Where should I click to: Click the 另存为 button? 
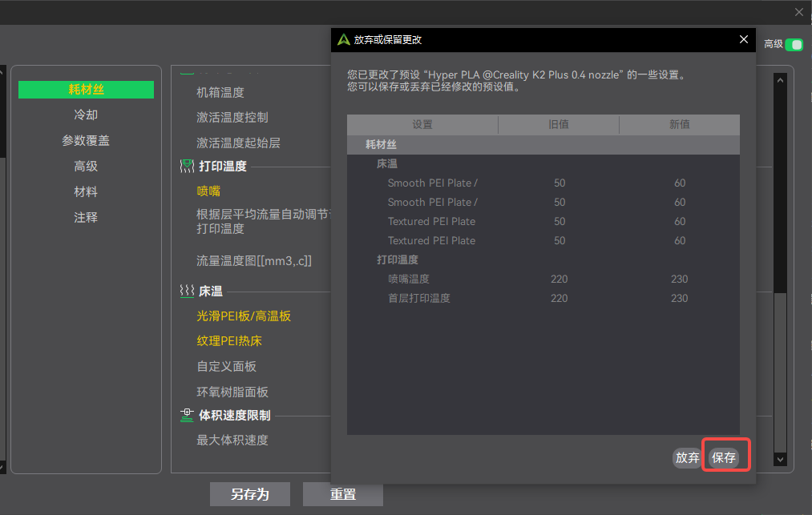(249, 494)
